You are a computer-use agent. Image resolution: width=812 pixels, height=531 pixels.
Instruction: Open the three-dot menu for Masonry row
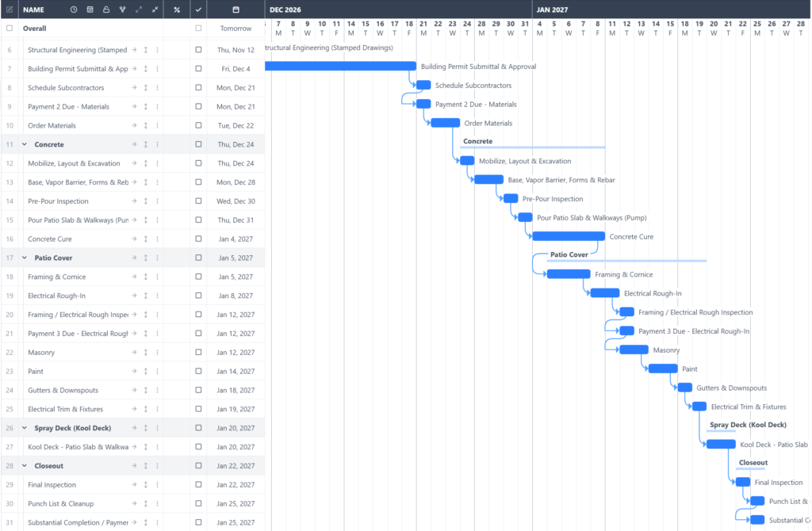(x=158, y=352)
